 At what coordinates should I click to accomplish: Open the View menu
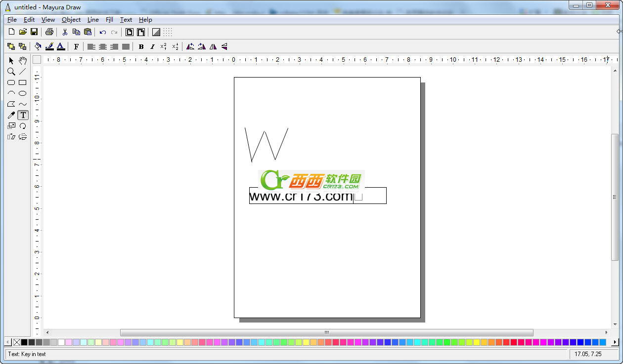pos(48,20)
